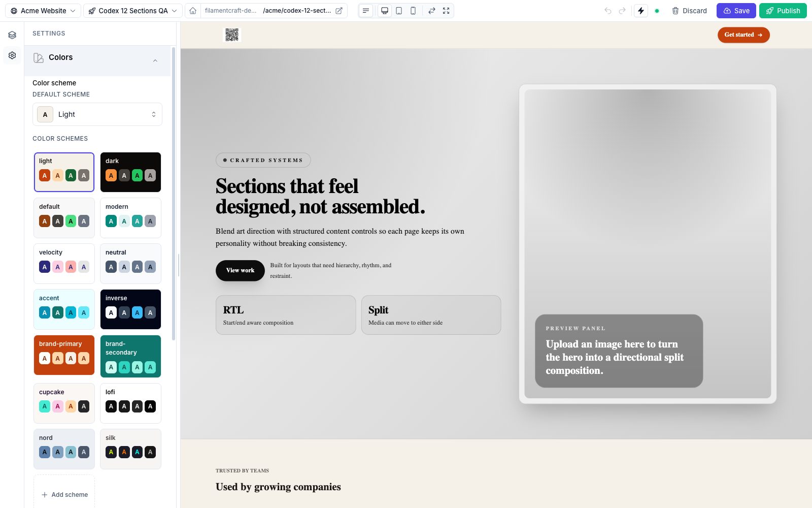Click the home icon in address bar
Screen dimensions: 812x508
(x=193, y=11)
